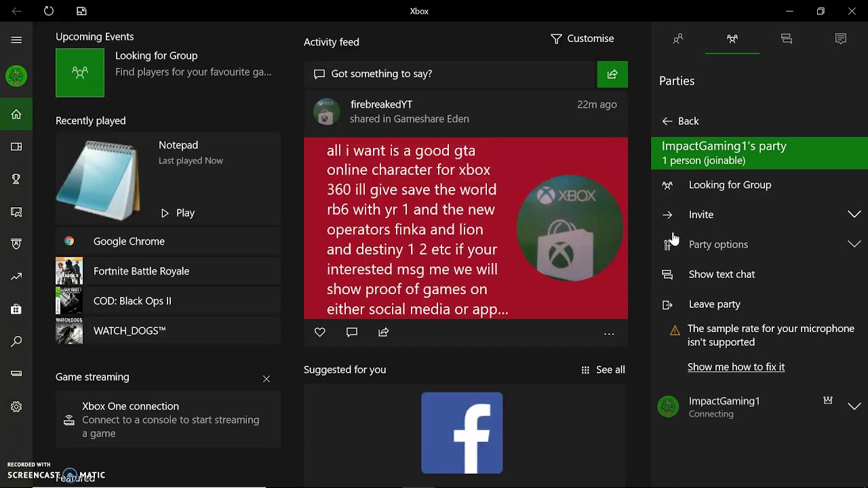The height and width of the screenshot is (488, 868).
Task: Switch to Parties tab
Action: (732, 39)
